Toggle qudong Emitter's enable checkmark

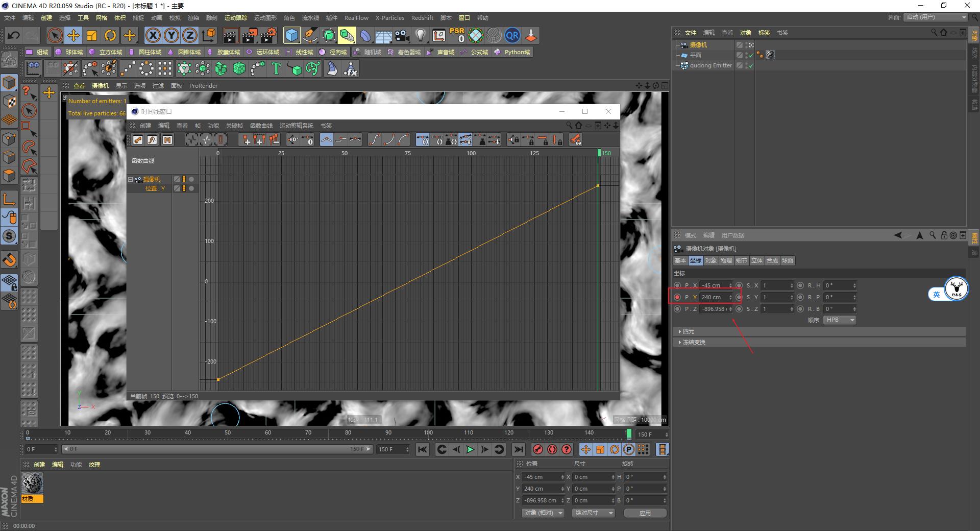pos(751,65)
